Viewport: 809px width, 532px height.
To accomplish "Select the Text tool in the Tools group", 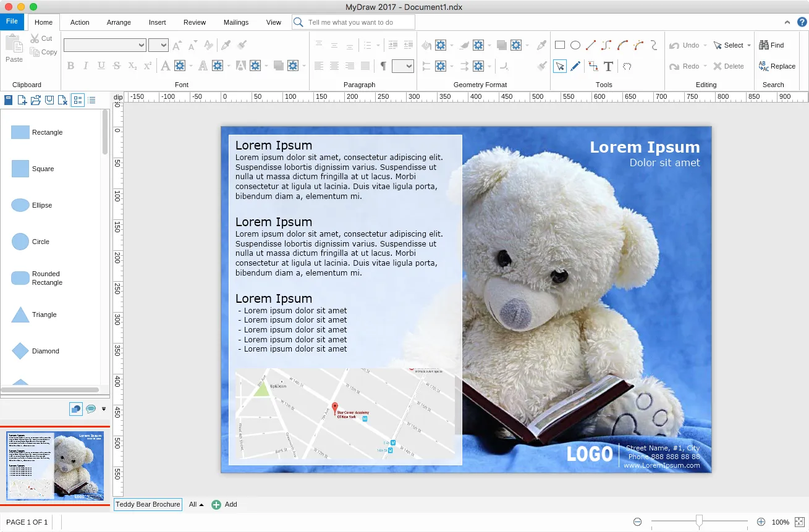I will (x=608, y=66).
